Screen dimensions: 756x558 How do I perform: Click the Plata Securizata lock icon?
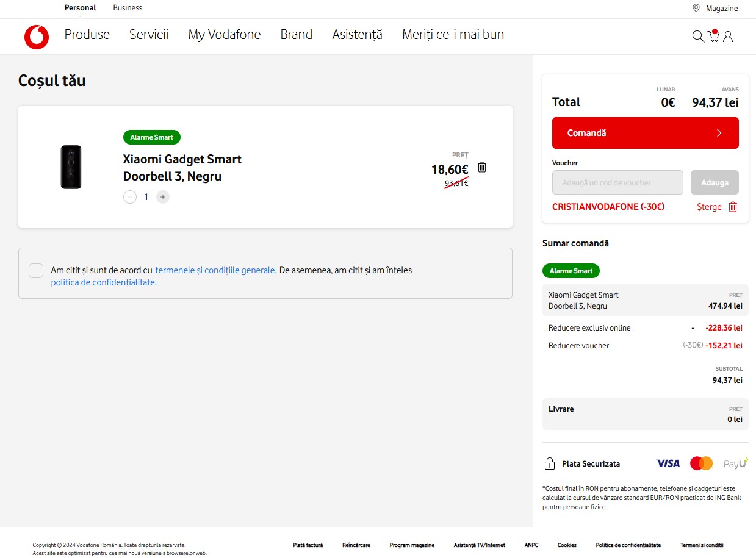pyautogui.click(x=549, y=463)
